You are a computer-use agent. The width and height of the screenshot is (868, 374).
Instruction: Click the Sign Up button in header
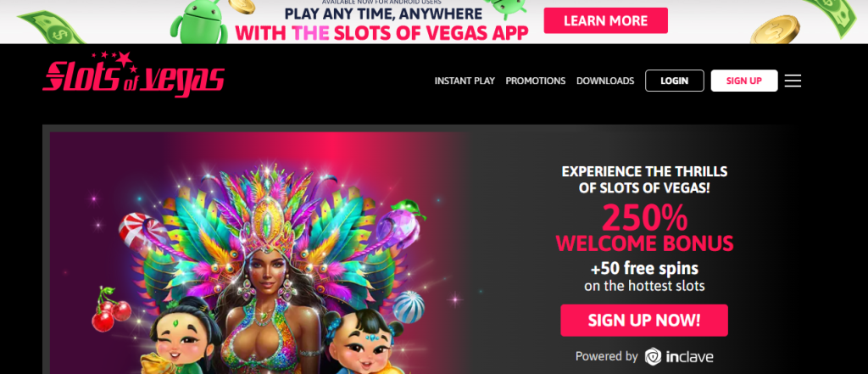pos(744,81)
